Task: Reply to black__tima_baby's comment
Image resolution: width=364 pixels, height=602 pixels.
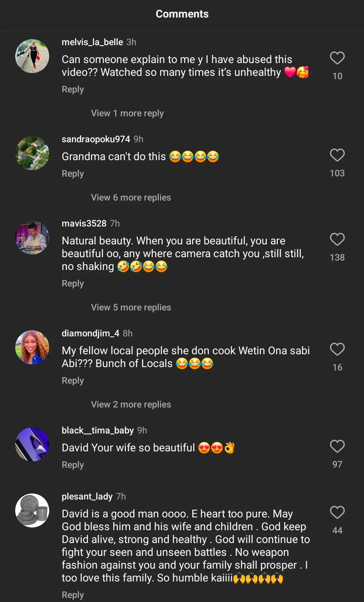Action: pos(73,465)
